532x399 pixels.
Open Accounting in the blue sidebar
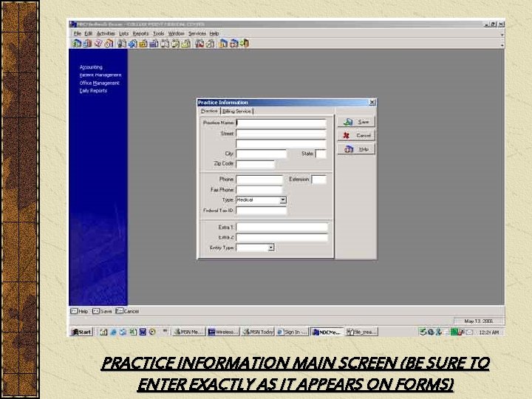tap(91, 67)
